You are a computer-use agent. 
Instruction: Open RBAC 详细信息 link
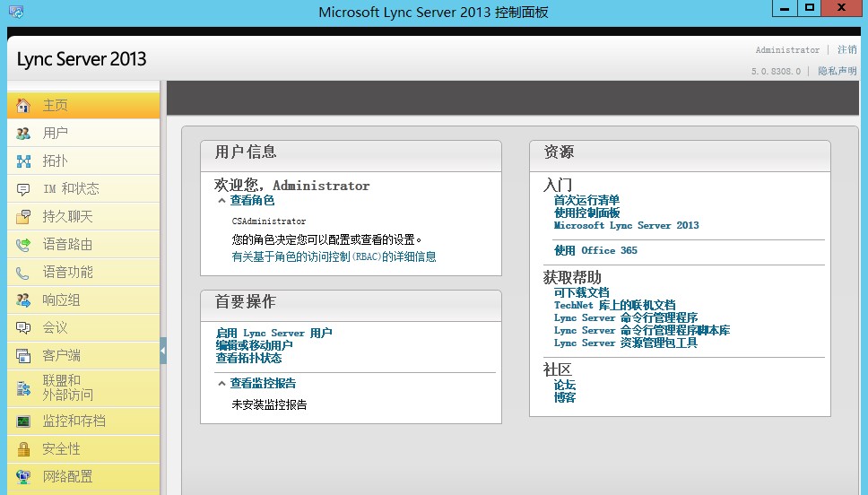point(334,256)
